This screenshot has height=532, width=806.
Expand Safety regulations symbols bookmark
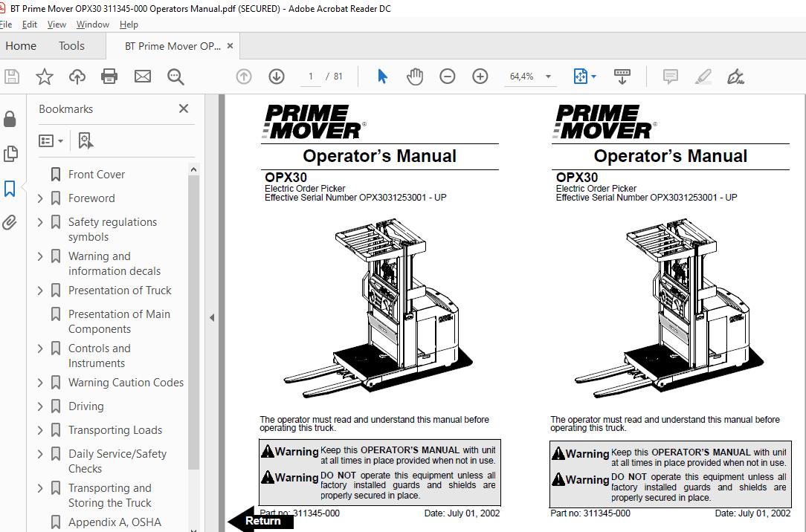point(40,222)
